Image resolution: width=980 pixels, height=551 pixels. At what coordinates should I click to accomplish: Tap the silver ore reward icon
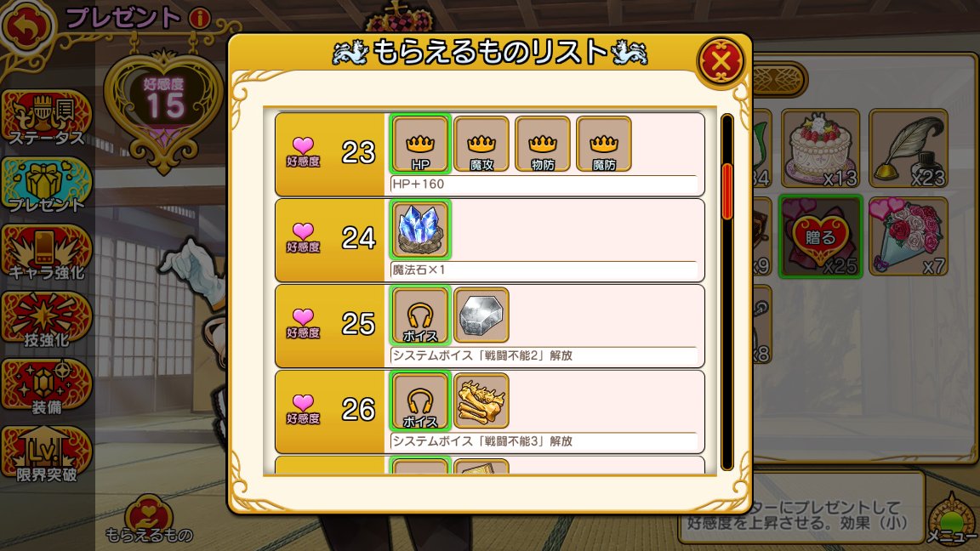481,315
